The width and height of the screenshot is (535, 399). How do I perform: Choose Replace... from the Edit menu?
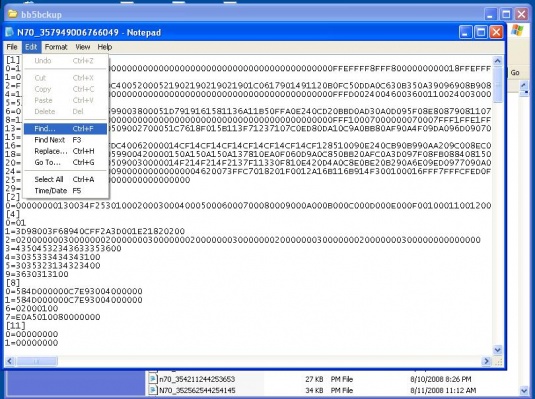click(65, 151)
